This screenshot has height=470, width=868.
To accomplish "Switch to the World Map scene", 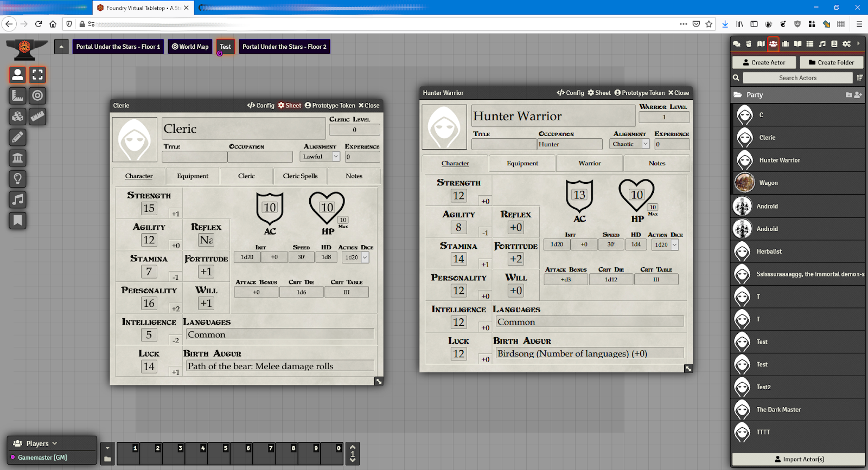I will [x=190, y=47].
